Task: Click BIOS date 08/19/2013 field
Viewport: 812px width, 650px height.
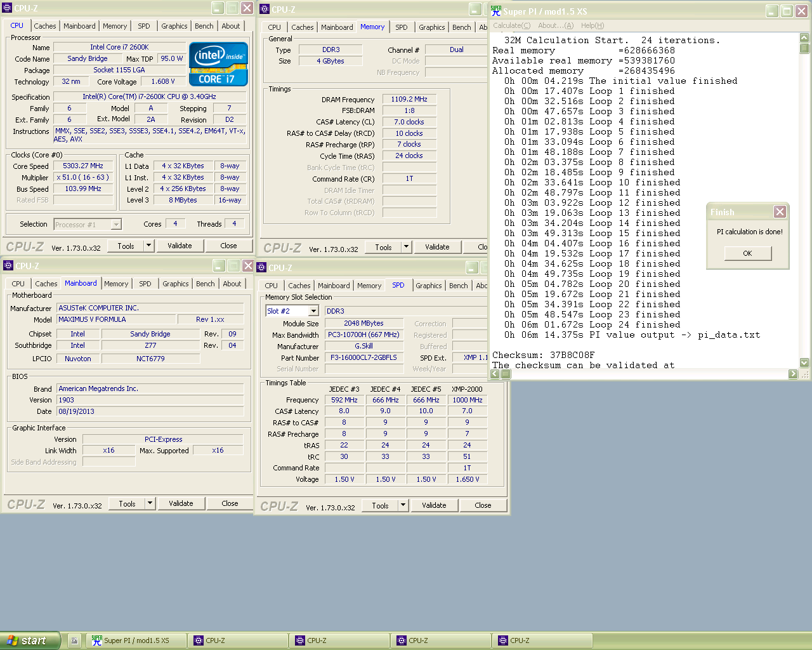Action: pyautogui.click(x=150, y=411)
